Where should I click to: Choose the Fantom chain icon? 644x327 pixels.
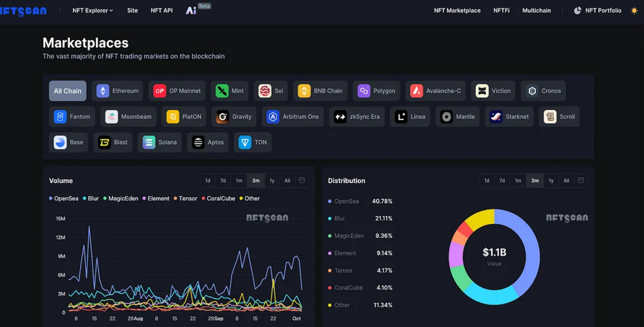[x=60, y=117]
